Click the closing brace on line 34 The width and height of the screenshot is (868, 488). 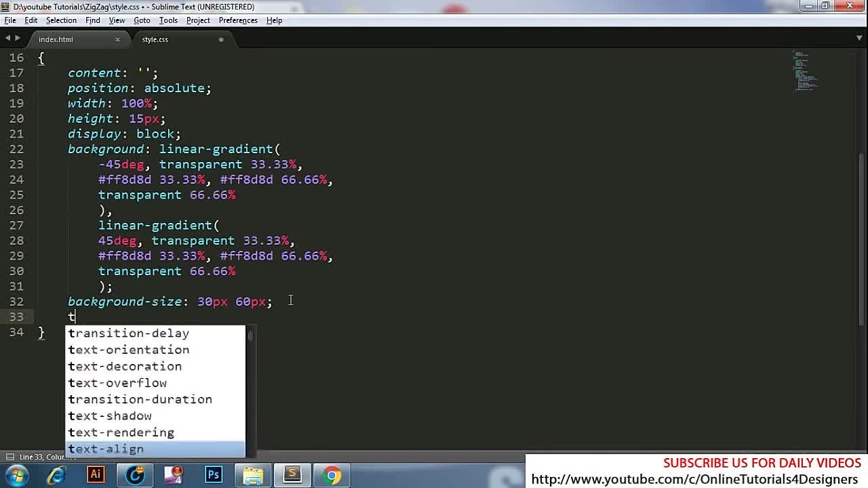pyautogui.click(x=41, y=332)
